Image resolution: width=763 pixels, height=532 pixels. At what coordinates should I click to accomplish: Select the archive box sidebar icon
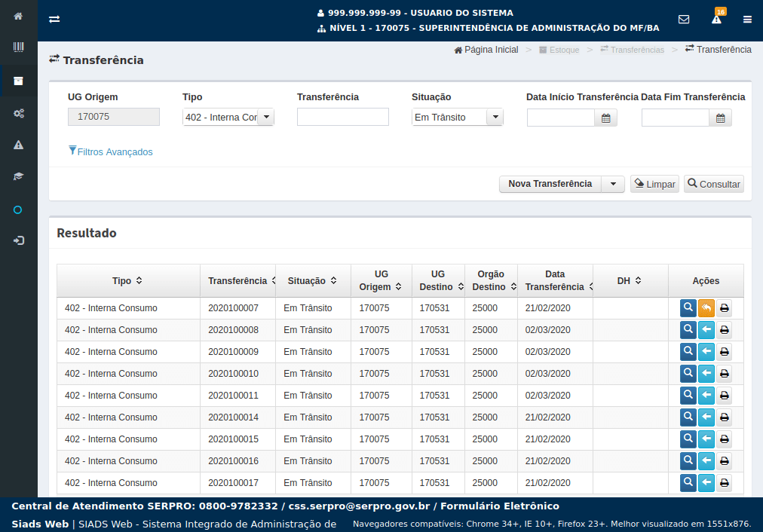click(18, 81)
